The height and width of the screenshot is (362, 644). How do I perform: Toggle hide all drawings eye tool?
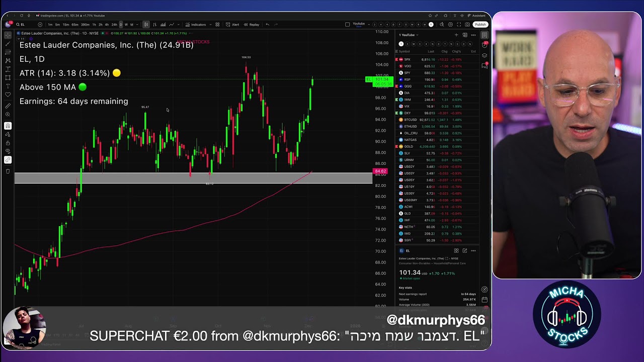8,151
